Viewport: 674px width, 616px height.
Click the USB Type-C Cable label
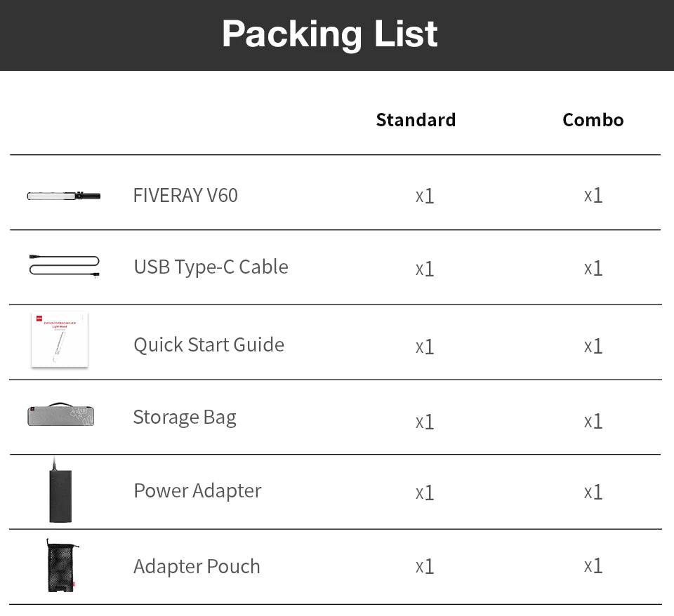click(x=211, y=267)
